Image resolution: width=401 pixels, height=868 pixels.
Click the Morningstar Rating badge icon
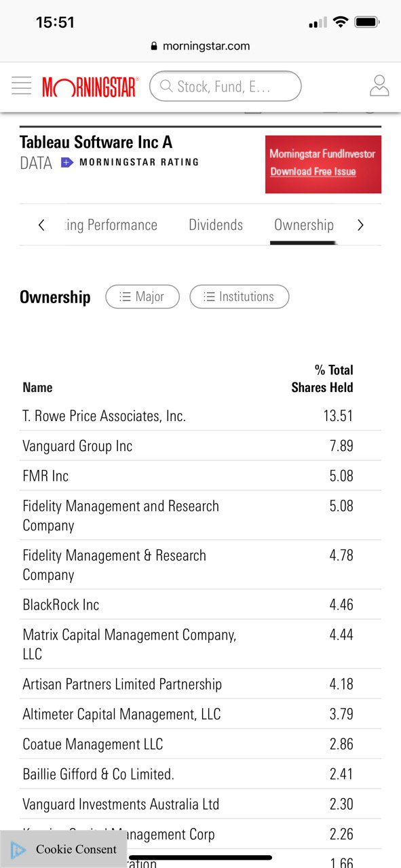pos(67,162)
